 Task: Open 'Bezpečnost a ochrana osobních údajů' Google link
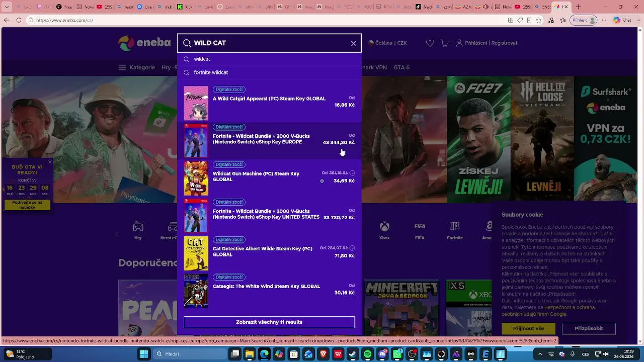coord(548,311)
